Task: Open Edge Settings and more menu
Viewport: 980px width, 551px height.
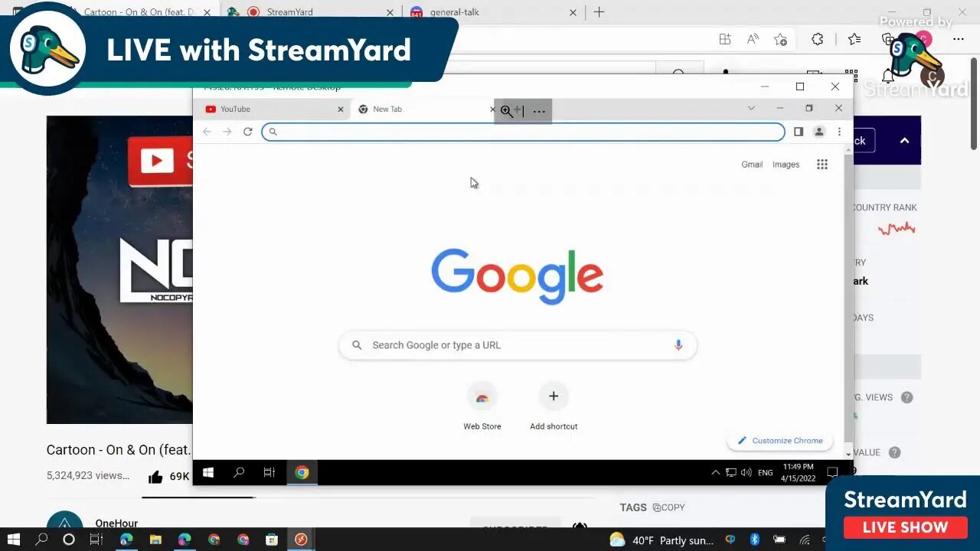Action: click(959, 39)
